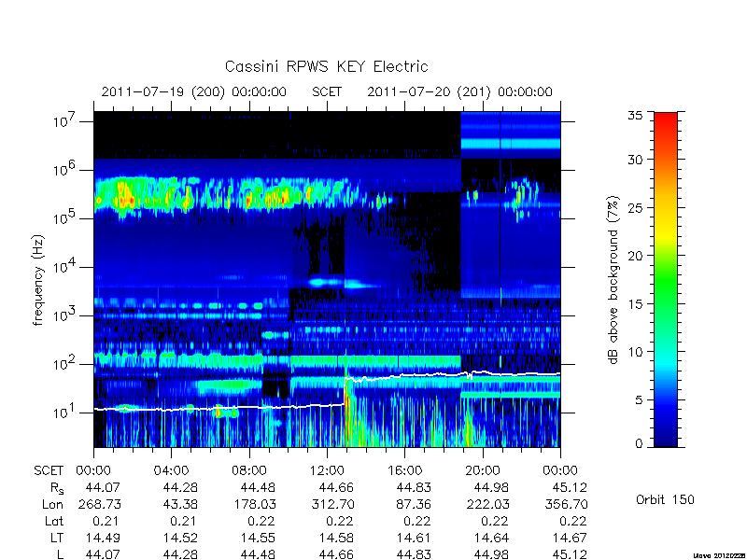Click the colorbar tick label '35'
The width and height of the screenshot is (747, 560).
click(635, 116)
